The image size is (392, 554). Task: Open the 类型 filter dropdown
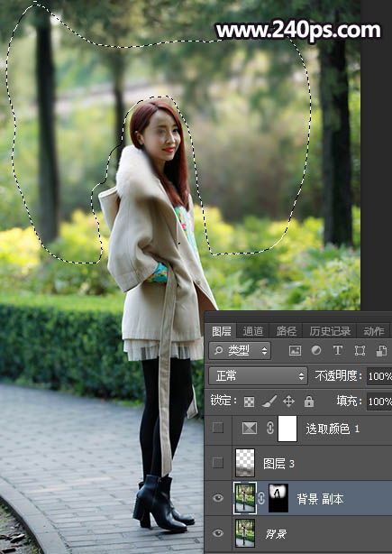(240, 350)
